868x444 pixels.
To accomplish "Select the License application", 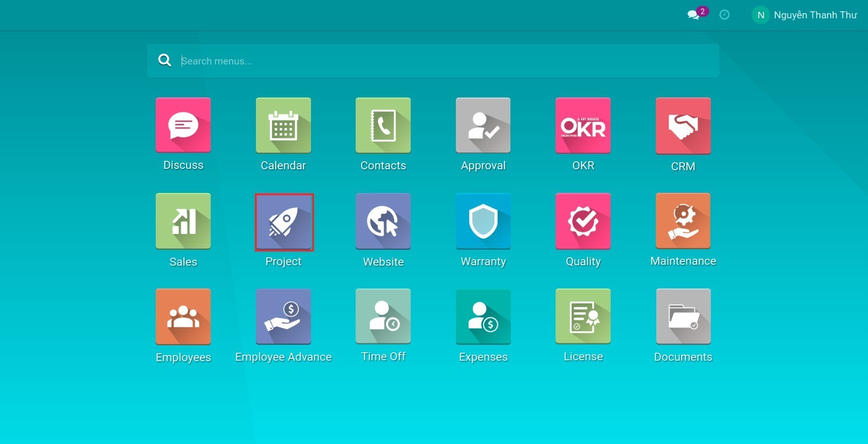I will click(x=583, y=316).
